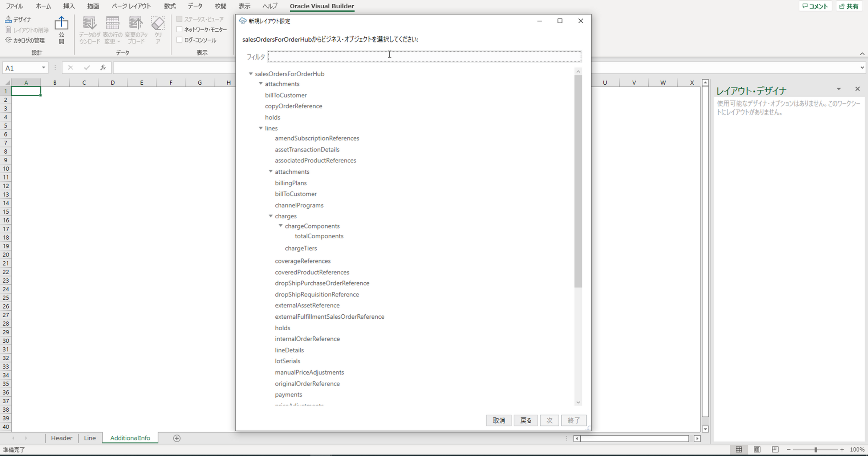
Task: Open カタログの管理 catalog manager
Action: point(25,40)
